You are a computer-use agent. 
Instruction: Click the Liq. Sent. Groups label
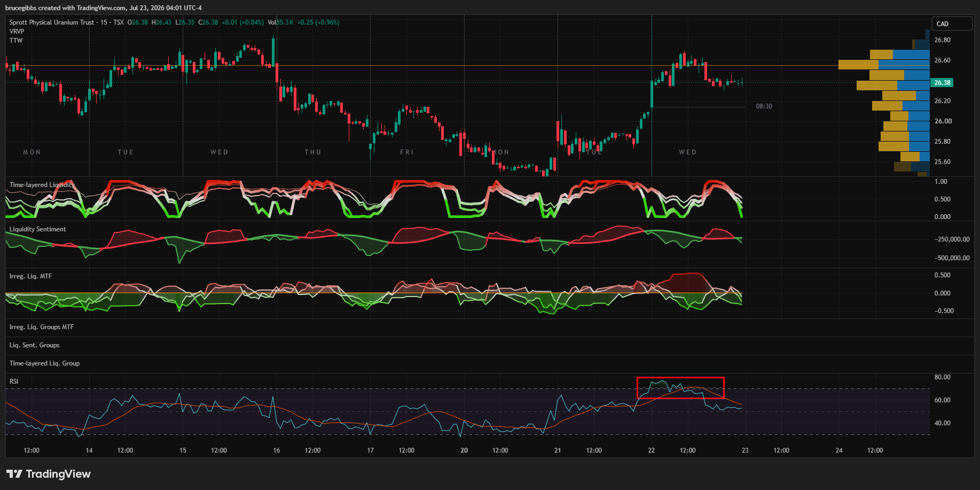tap(35, 345)
